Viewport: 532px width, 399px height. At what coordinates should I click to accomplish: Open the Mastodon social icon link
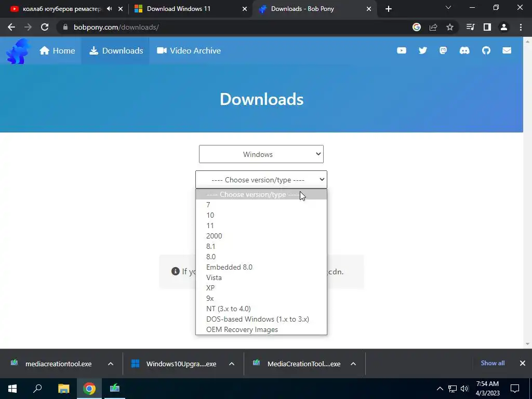443,50
